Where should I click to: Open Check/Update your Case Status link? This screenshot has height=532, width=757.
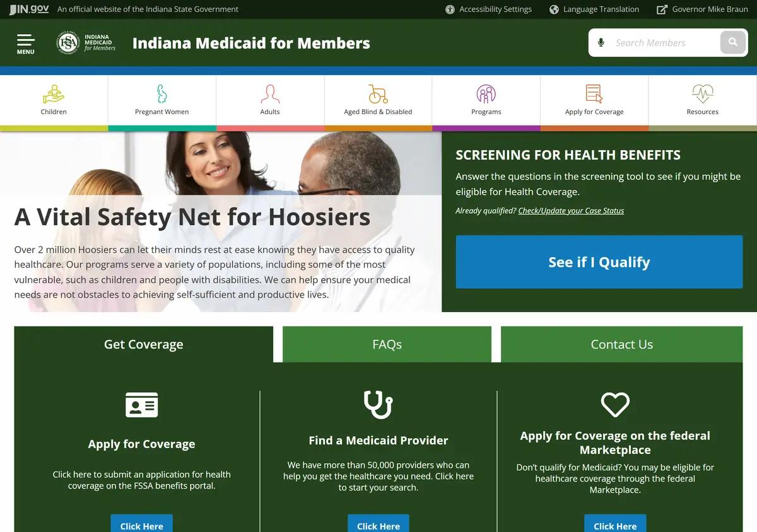pos(571,211)
